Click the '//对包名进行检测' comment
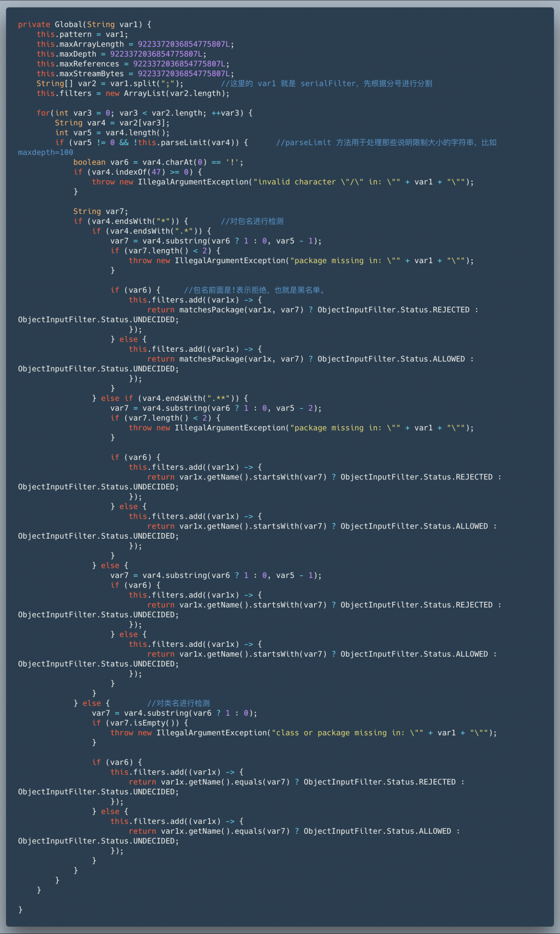 pyautogui.click(x=252, y=221)
